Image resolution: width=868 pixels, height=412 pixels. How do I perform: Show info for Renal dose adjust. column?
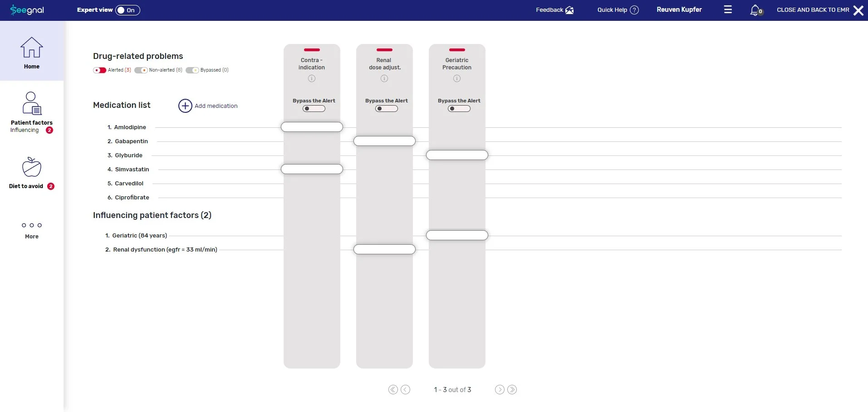point(384,78)
